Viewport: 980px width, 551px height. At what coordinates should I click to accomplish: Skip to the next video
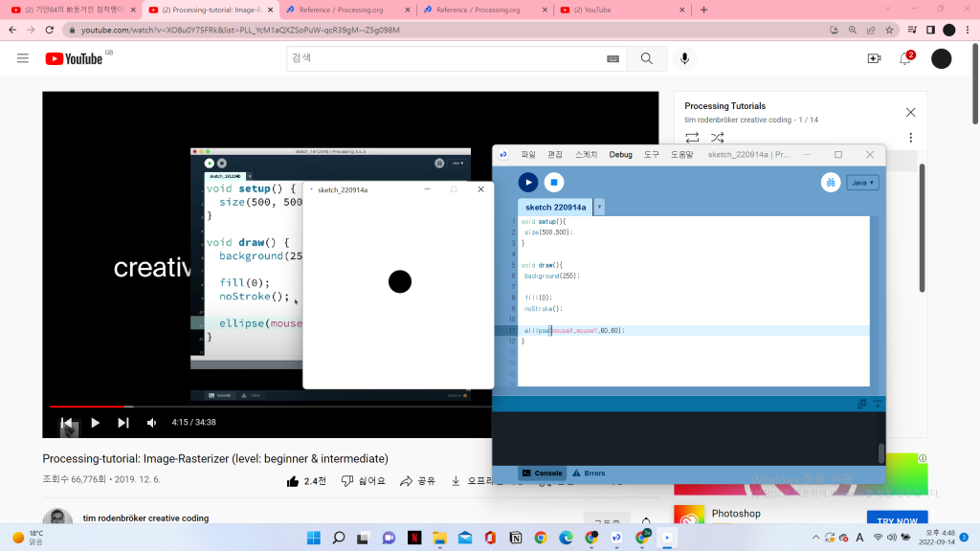coord(123,423)
